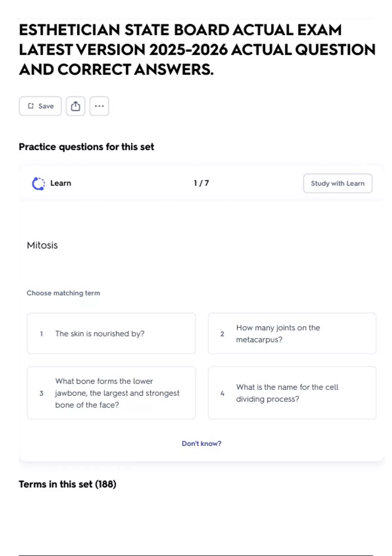
Task: Click the number 4 badge
Action: 222,393
